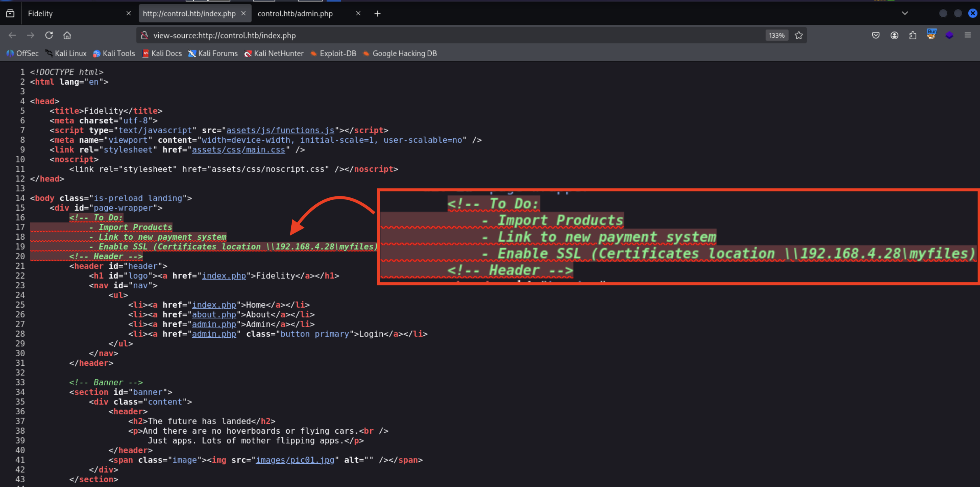Bookmark this page with star icon
This screenshot has width=980, height=487.
coord(799,35)
